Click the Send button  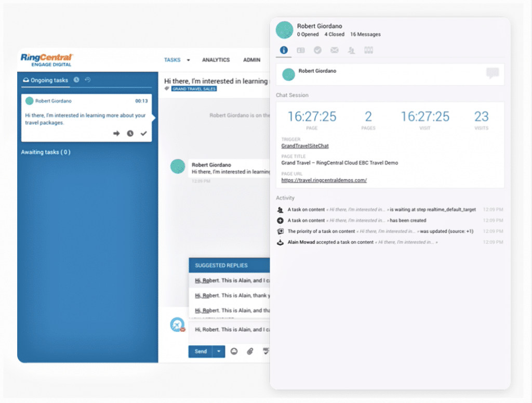201,352
